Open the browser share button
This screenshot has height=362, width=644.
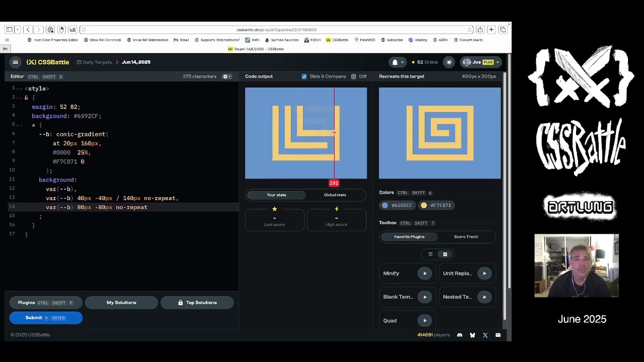(480, 30)
